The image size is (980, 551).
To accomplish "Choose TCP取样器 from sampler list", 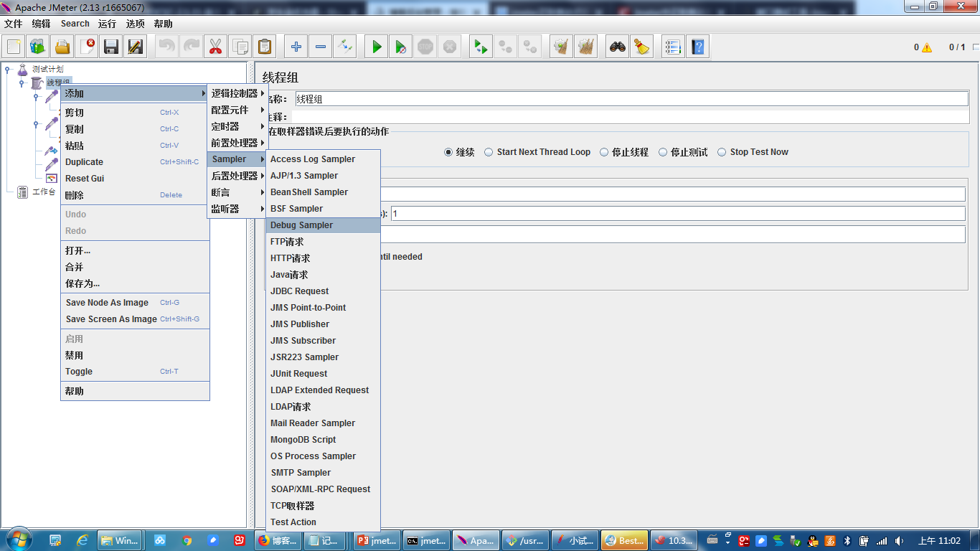I will (x=323, y=506).
